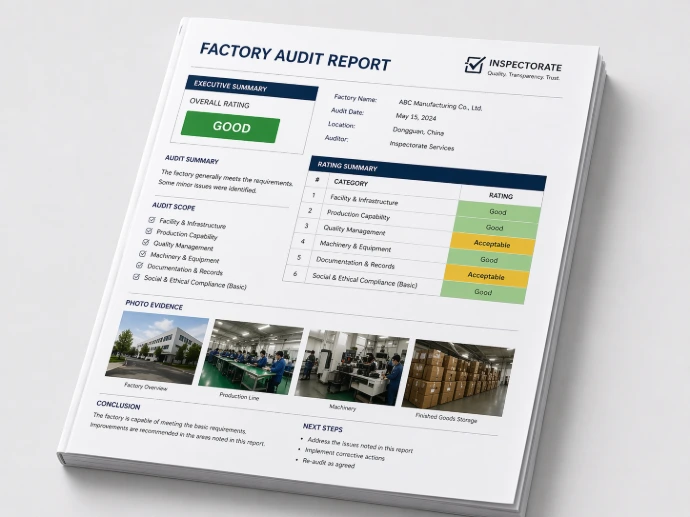Toggle the Facility & Infrastructure scope checkbox
Viewport: 690px width, 517px height.
pyautogui.click(x=152, y=221)
